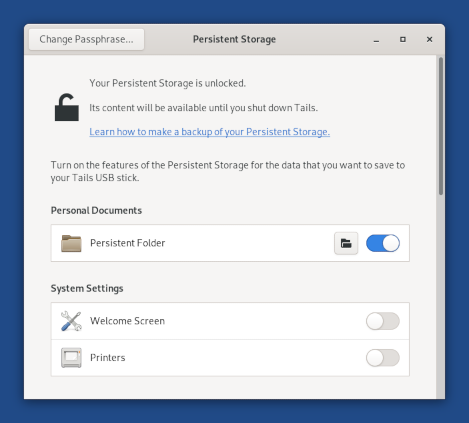The width and height of the screenshot is (469, 423).
Task: Enable the Printers switch
Action: tap(383, 358)
